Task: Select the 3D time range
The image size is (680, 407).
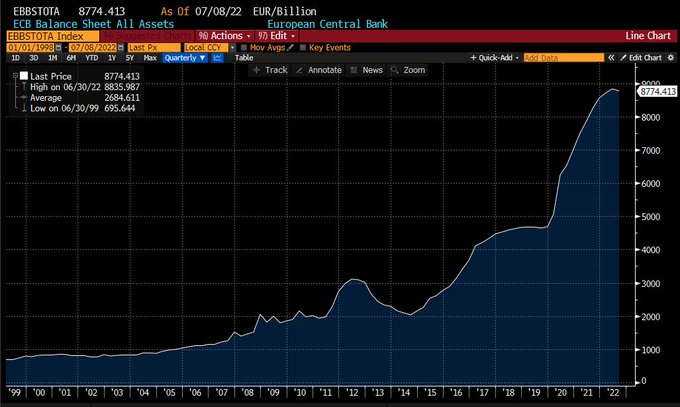Action: [x=33, y=58]
